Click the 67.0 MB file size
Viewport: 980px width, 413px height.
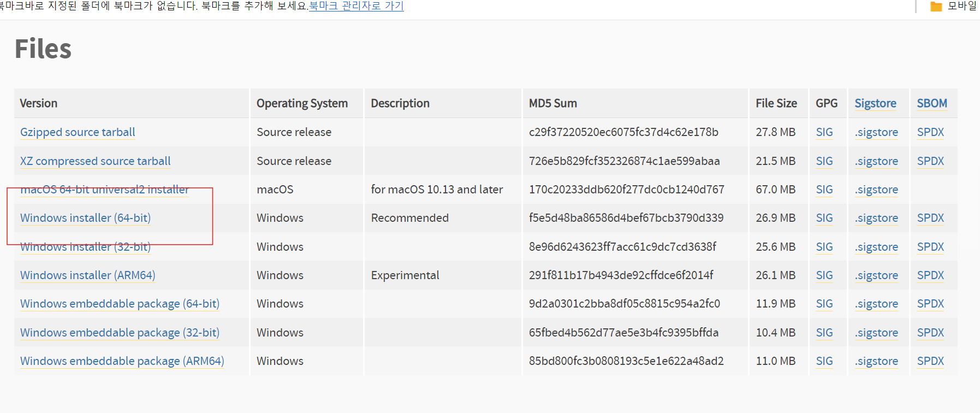coord(776,190)
